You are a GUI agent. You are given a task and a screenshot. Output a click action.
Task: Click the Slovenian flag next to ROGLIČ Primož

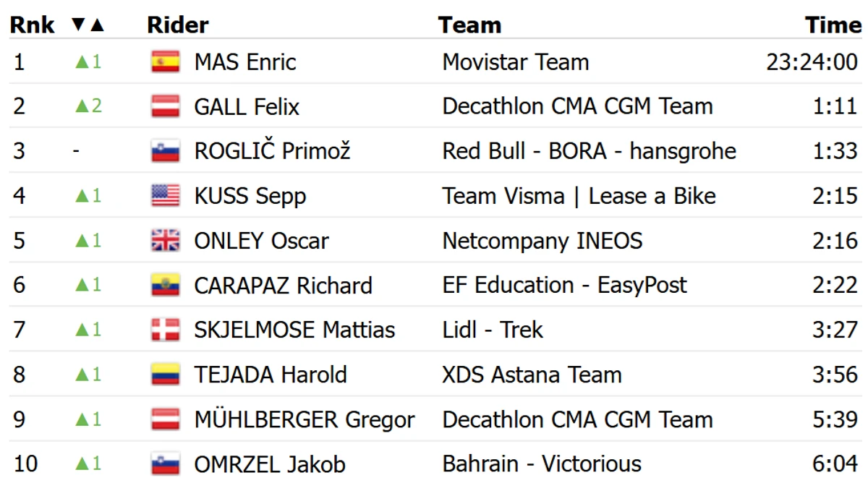[166, 151]
